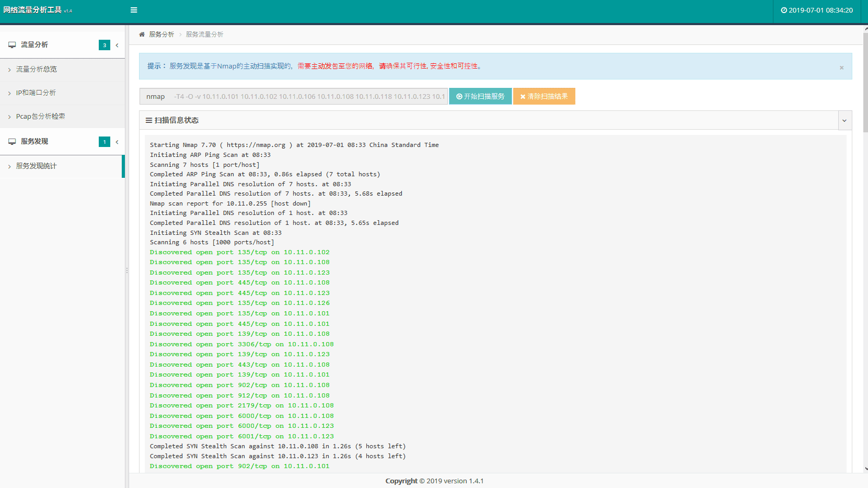Dismiss the blue hint alert banner
868x488 pixels.
tap(841, 67)
